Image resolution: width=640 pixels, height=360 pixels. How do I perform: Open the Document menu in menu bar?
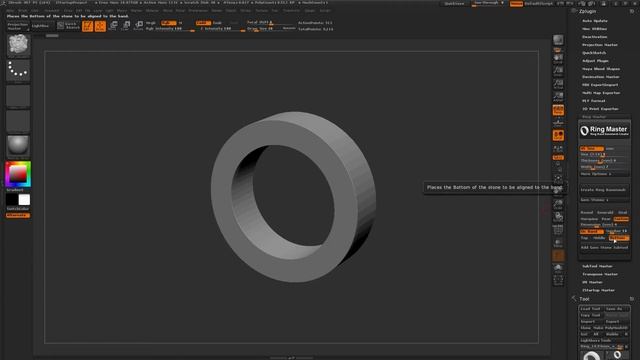point(51,11)
